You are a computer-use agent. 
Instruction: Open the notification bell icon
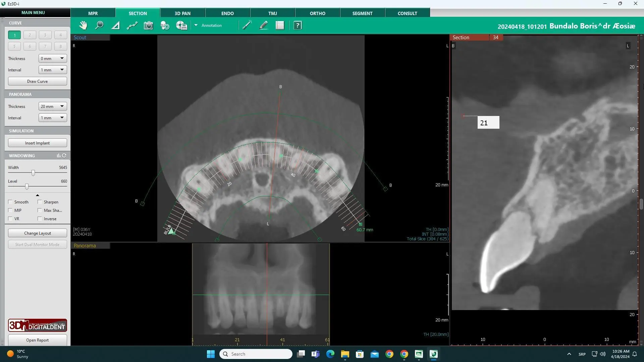pos(635,354)
